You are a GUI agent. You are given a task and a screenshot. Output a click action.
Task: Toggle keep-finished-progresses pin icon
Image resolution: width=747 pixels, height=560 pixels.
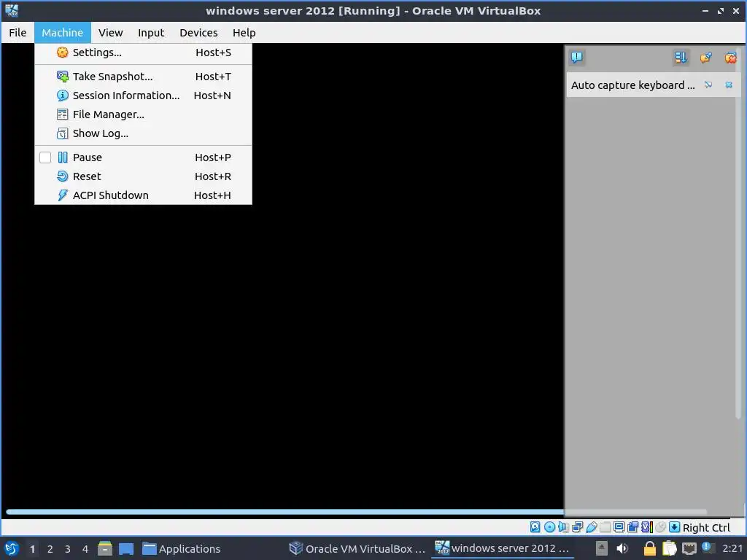(706, 58)
